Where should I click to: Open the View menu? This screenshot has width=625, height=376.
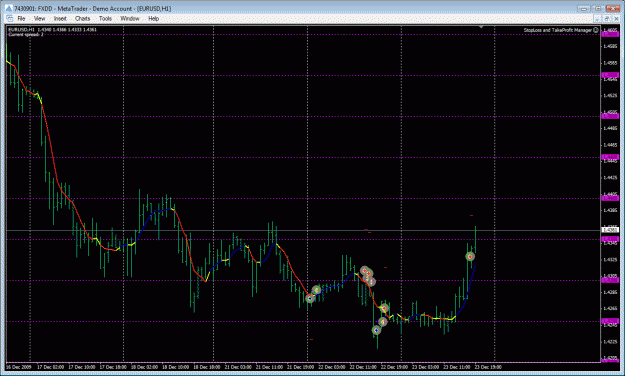click(x=39, y=19)
